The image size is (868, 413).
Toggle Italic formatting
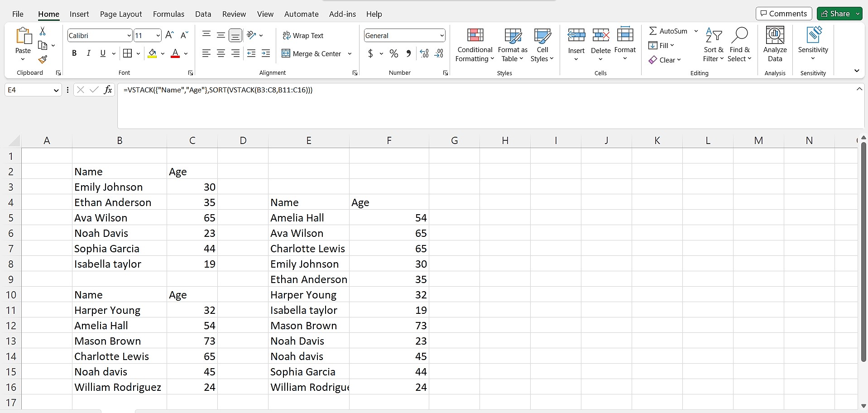pos(89,53)
